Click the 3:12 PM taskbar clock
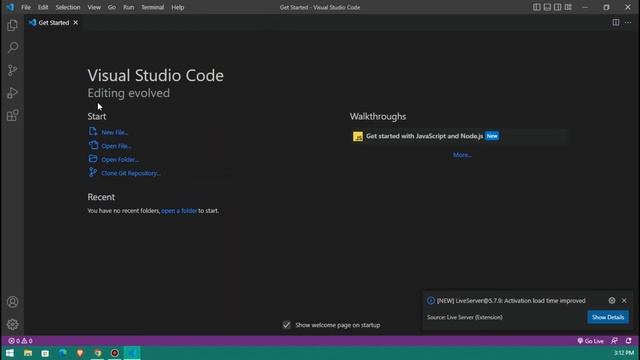 624,353
